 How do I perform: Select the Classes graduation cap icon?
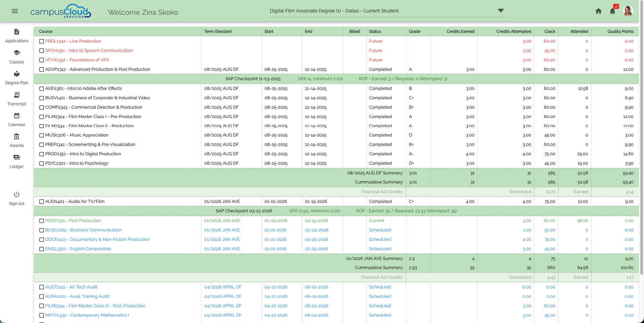[16, 53]
